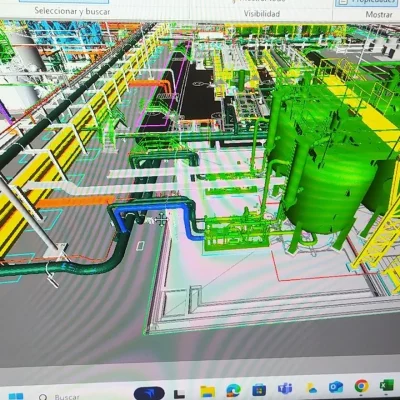The image size is (400, 400).
Task: Open the blue search highlight icon
Action: (149, 393)
